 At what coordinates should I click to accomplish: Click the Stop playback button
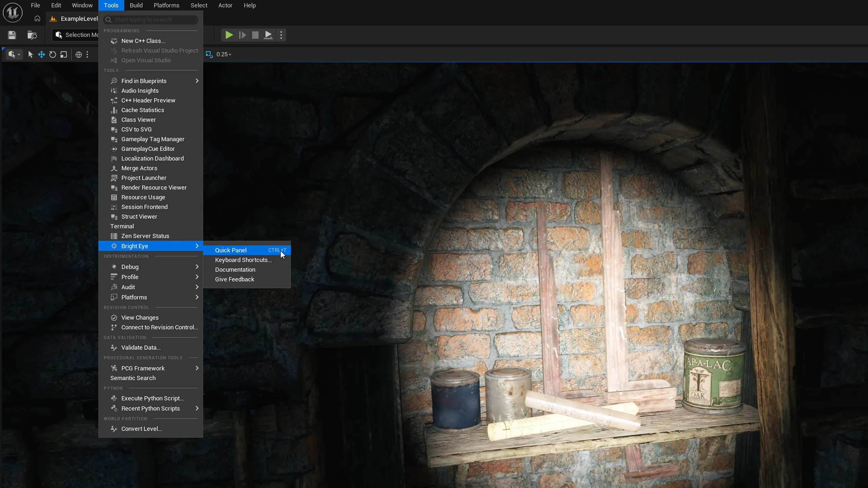click(255, 35)
